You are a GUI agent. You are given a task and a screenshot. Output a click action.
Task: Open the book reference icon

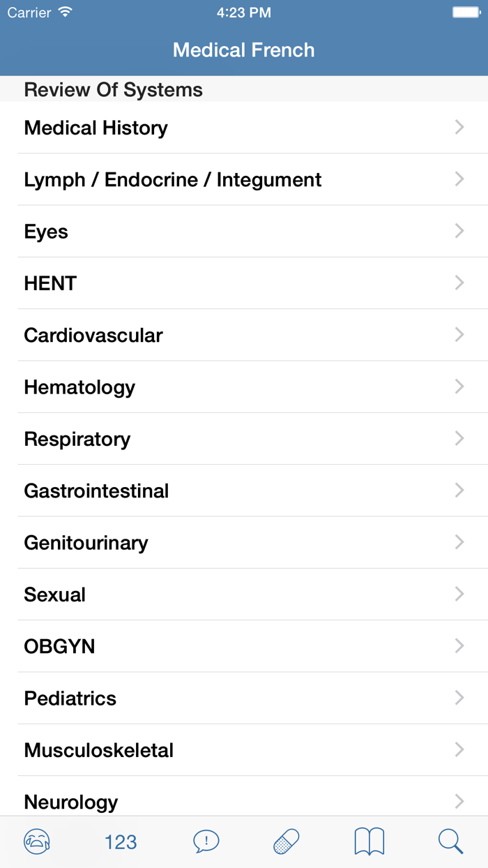pyautogui.click(x=368, y=841)
